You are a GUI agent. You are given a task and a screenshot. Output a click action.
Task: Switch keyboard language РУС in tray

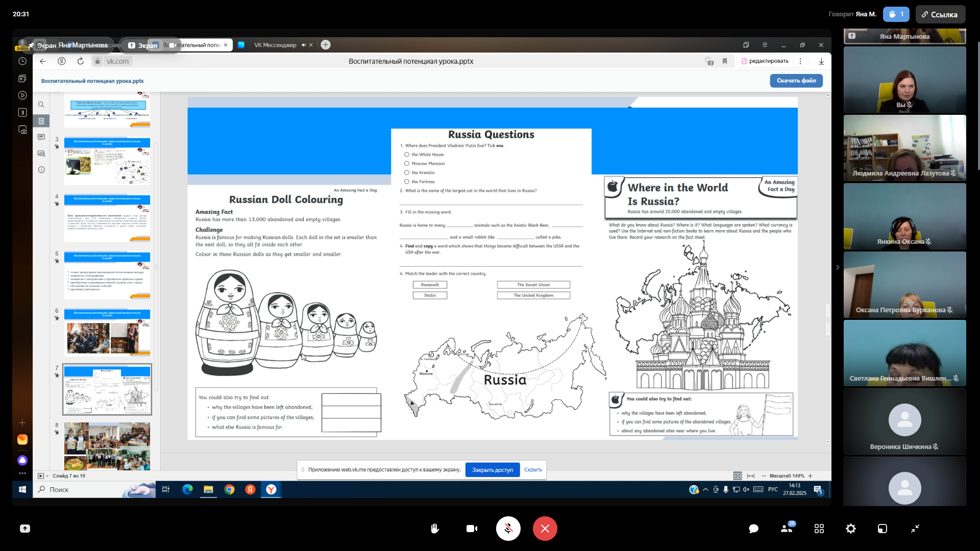coord(773,489)
